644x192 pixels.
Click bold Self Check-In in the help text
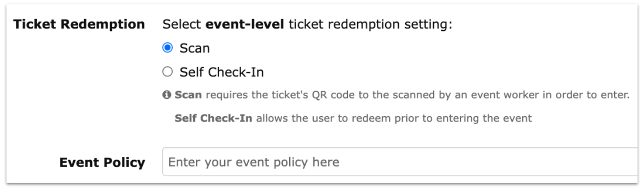(x=213, y=119)
